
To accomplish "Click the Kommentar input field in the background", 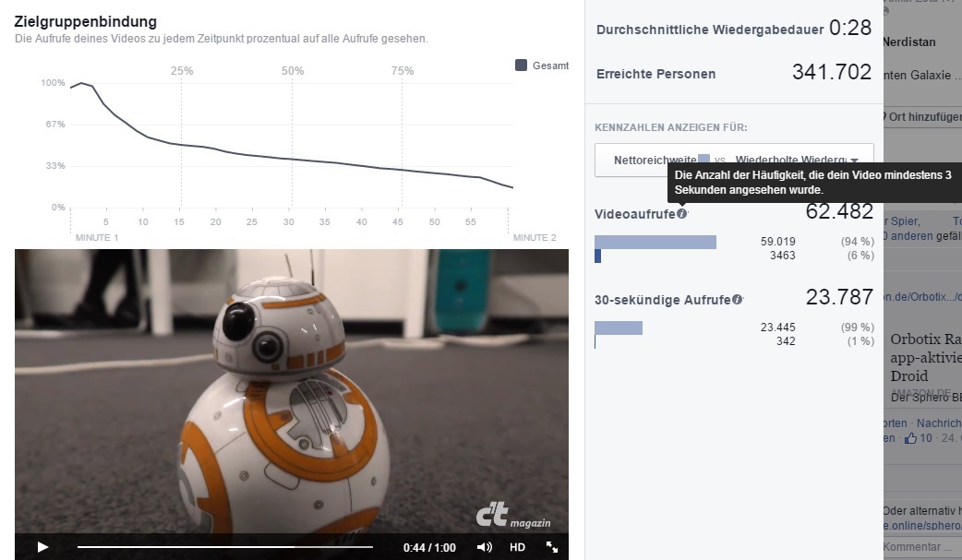I will [922, 546].
